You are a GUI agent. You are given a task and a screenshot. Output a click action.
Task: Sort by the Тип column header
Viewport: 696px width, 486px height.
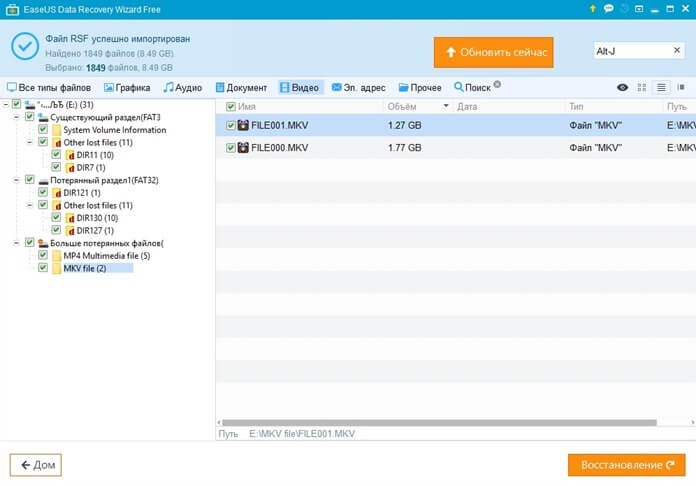tap(576, 107)
